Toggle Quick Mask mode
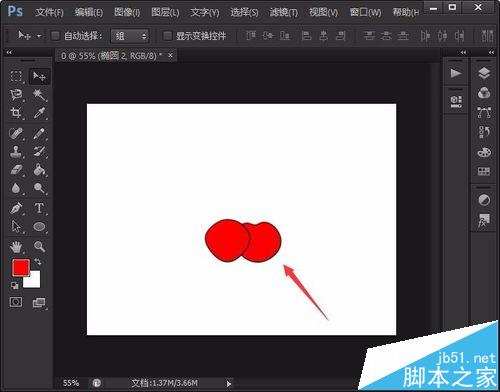The height and width of the screenshot is (392, 500). coord(16,302)
